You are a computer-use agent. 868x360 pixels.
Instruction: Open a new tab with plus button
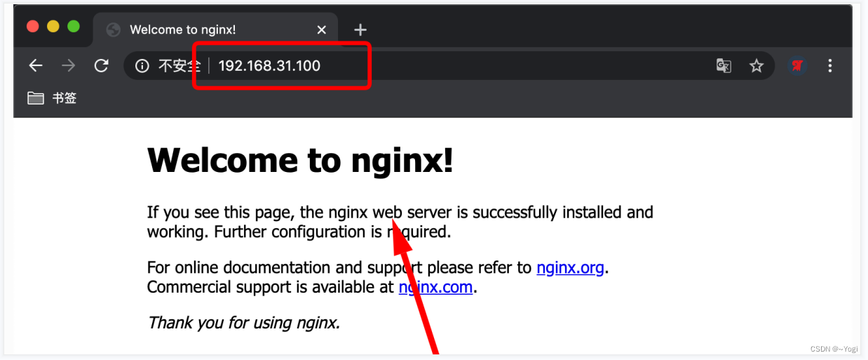360,29
